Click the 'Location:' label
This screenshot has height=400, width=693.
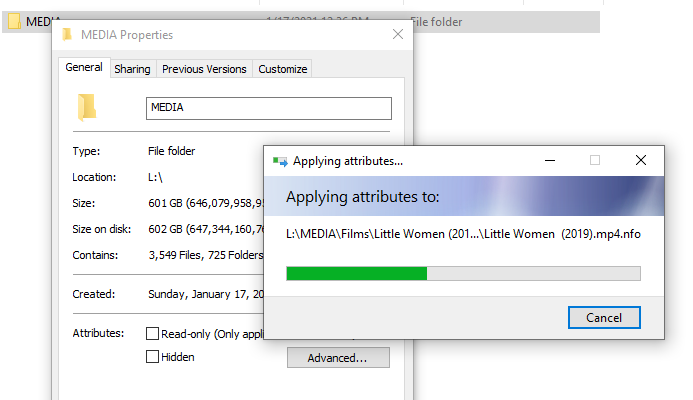coord(94,177)
